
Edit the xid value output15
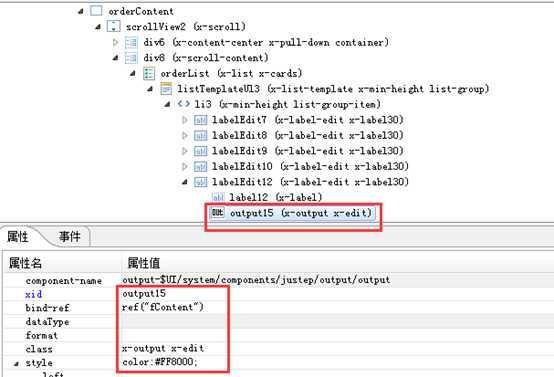pos(144,293)
